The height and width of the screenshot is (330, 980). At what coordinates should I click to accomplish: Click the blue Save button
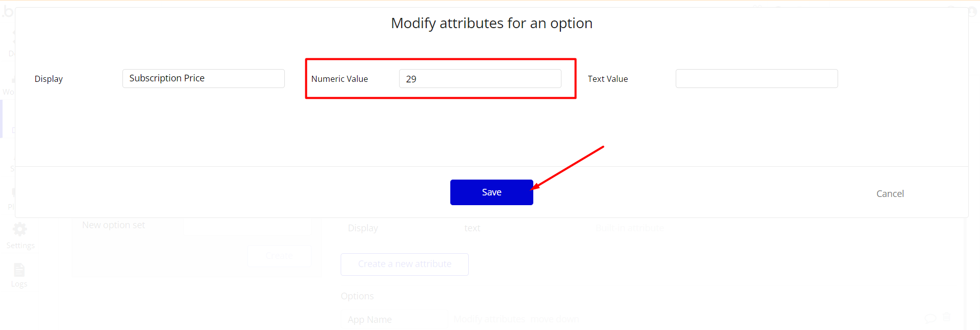click(x=491, y=192)
